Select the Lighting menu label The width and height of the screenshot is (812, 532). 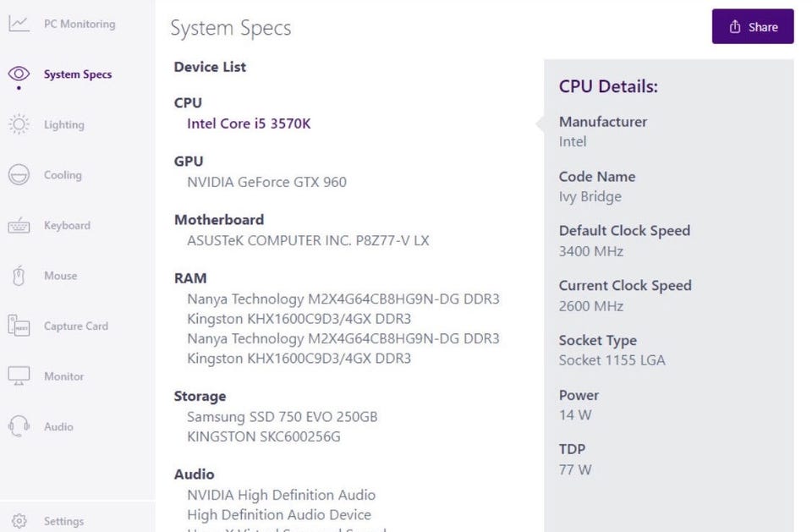(64, 124)
